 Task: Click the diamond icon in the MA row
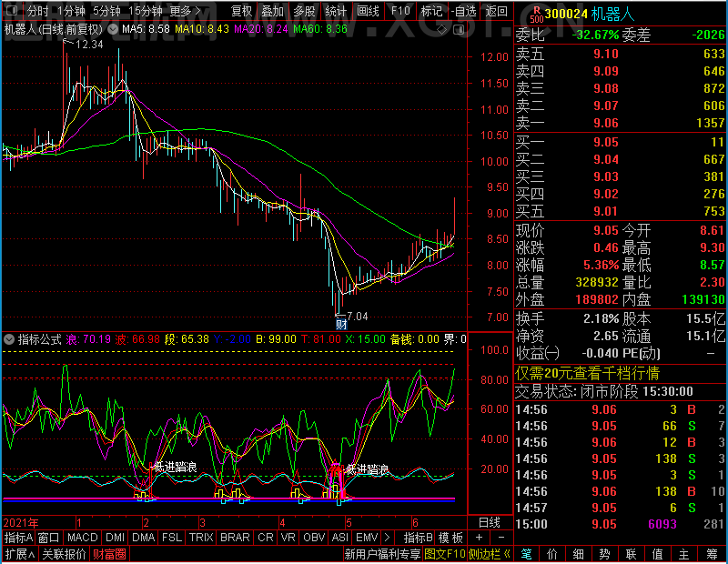(x=441, y=30)
